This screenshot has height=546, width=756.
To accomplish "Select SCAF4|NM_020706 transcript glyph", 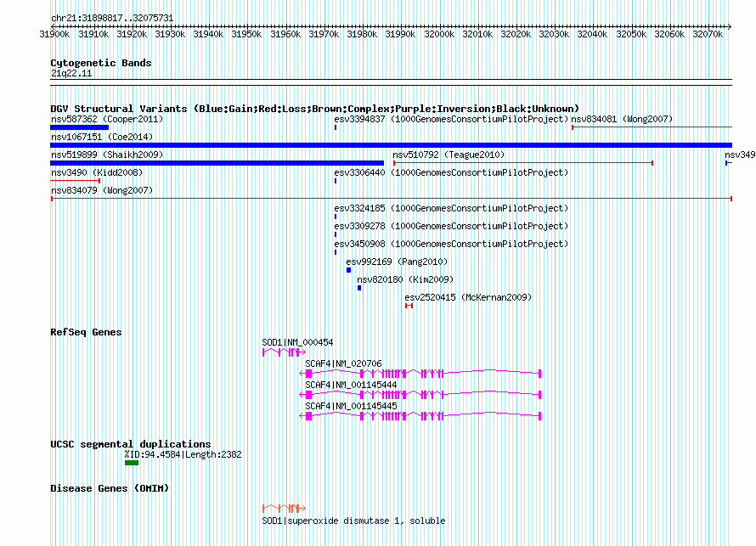I will (x=420, y=374).
